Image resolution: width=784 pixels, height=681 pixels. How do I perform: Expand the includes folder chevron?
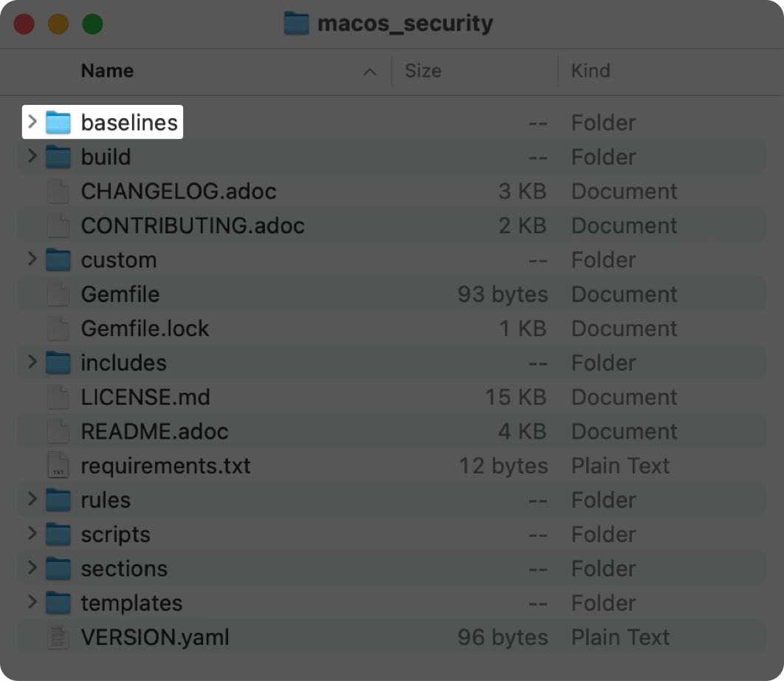(32, 362)
